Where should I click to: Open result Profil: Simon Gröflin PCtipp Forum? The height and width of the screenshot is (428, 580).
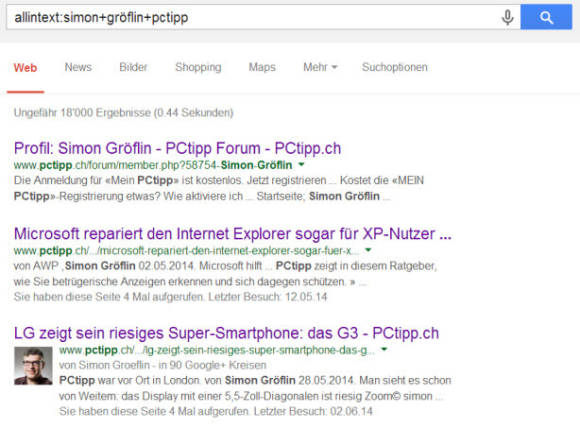coord(177,148)
